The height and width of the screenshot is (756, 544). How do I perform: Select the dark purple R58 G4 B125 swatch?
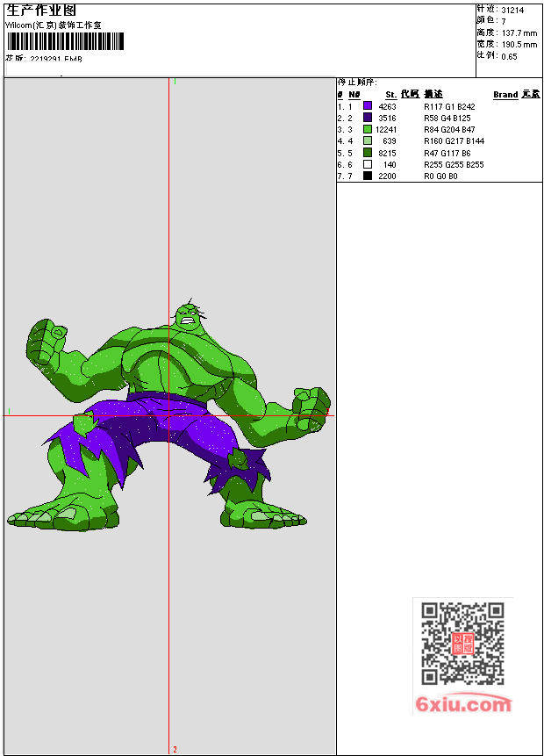pyautogui.click(x=367, y=117)
